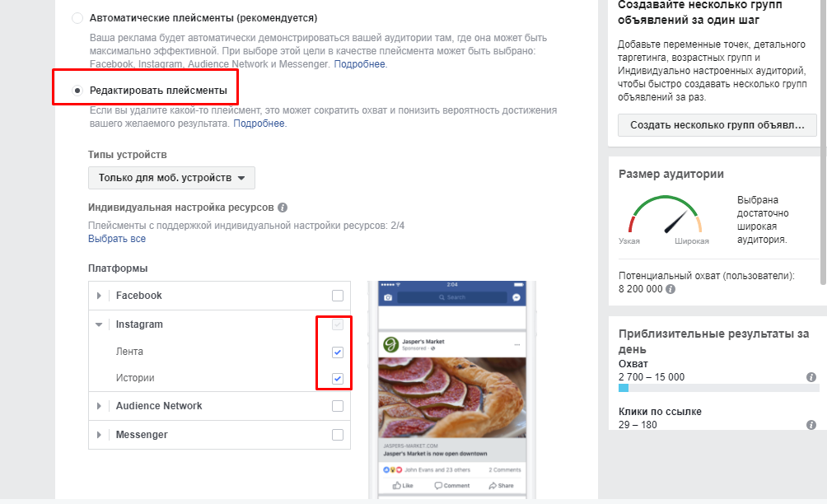Viewport: 827px width, 504px height.
Task: Open Только для моб. устройств dropdown
Action: [171, 178]
